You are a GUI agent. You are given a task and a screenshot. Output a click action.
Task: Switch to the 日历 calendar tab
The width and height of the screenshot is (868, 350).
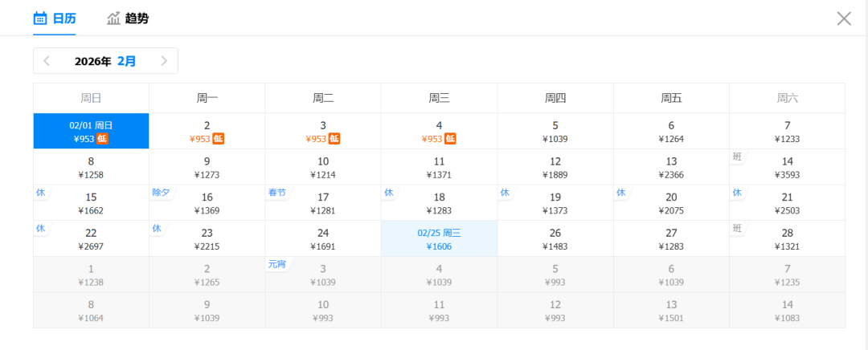click(55, 18)
